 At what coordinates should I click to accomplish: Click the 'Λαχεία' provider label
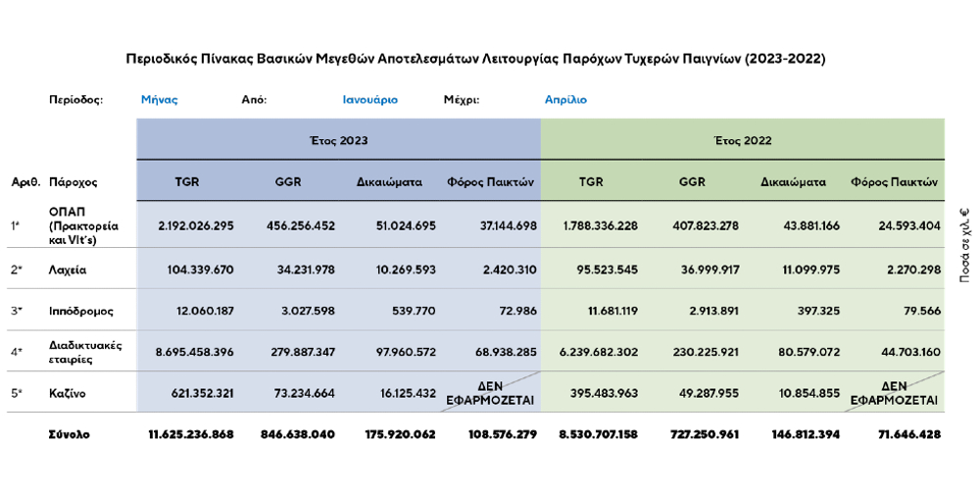coord(67,270)
